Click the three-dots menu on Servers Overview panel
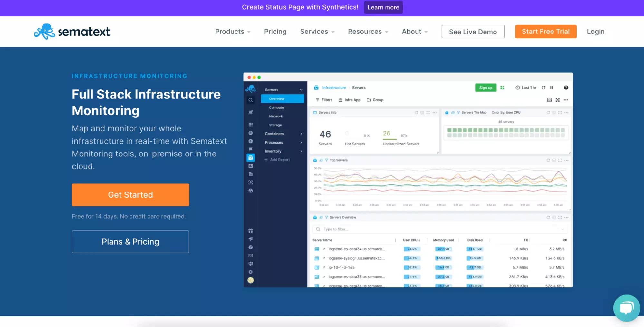 pos(566,218)
